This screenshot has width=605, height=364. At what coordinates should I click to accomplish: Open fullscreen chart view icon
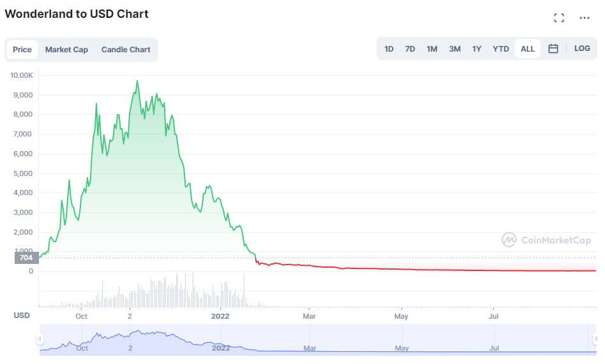point(558,18)
